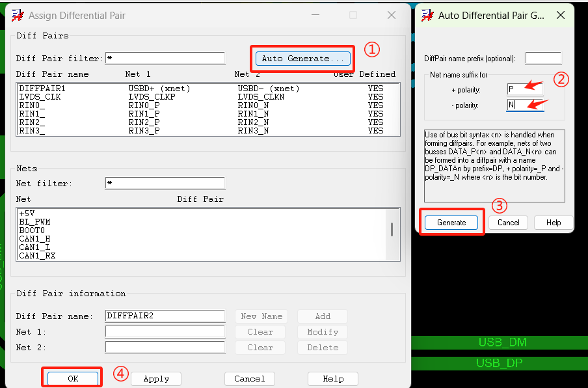The width and height of the screenshot is (588, 388).
Task: Cancel the Auto Differential Pair Generator dialog
Action: click(x=508, y=223)
